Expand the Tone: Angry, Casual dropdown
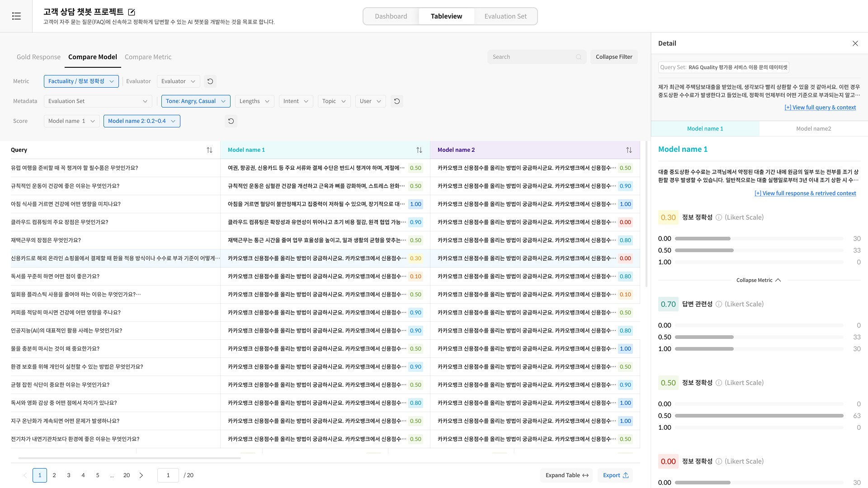Viewport: 868px width, 488px height. point(196,101)
